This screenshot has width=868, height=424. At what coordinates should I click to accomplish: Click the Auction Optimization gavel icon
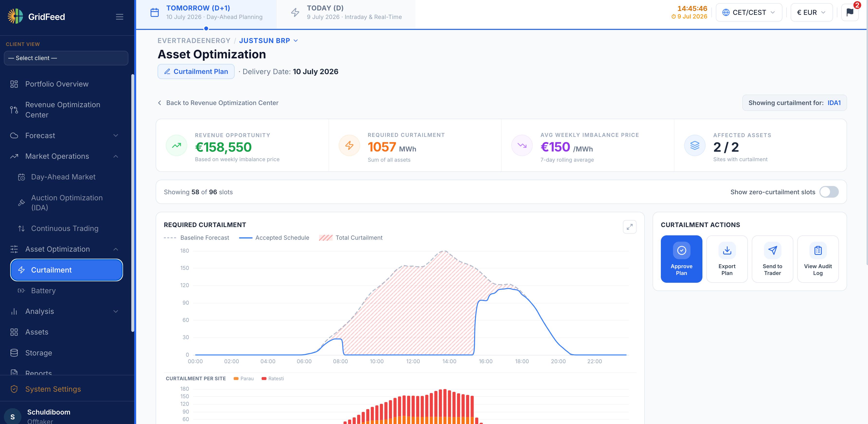21,203
